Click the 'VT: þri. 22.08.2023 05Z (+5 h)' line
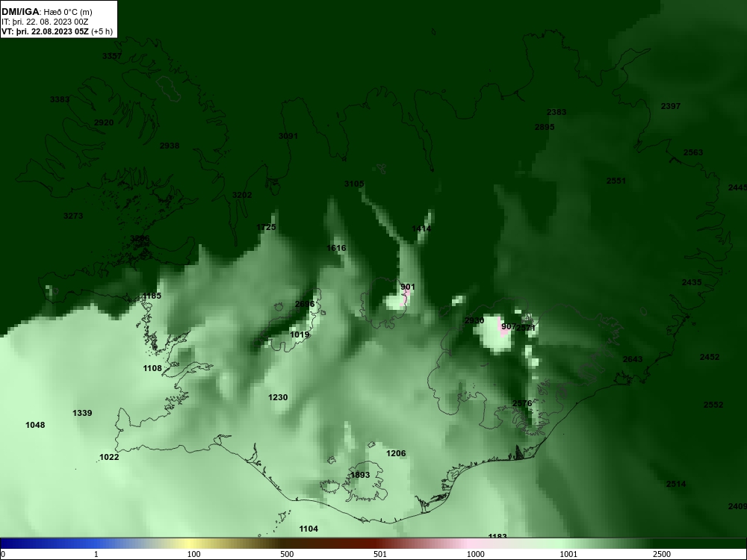The width and height of the screenshot is (747, 560). click(58, 32)
